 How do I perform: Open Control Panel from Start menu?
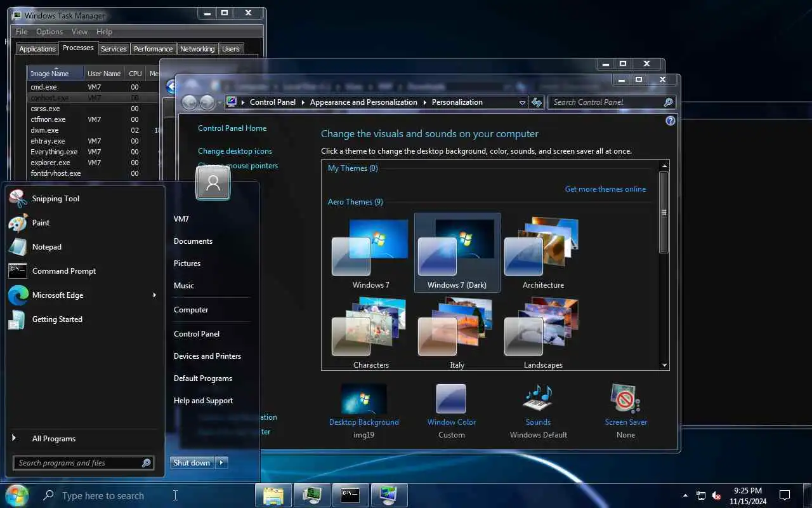pyautogui.click(x=197, y=334)
